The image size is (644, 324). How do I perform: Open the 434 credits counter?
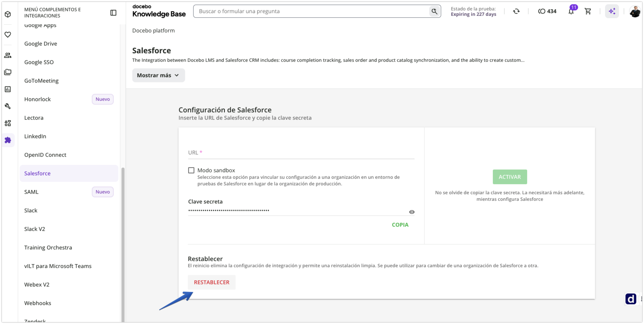pyautogui.click(x=547, y=11)
